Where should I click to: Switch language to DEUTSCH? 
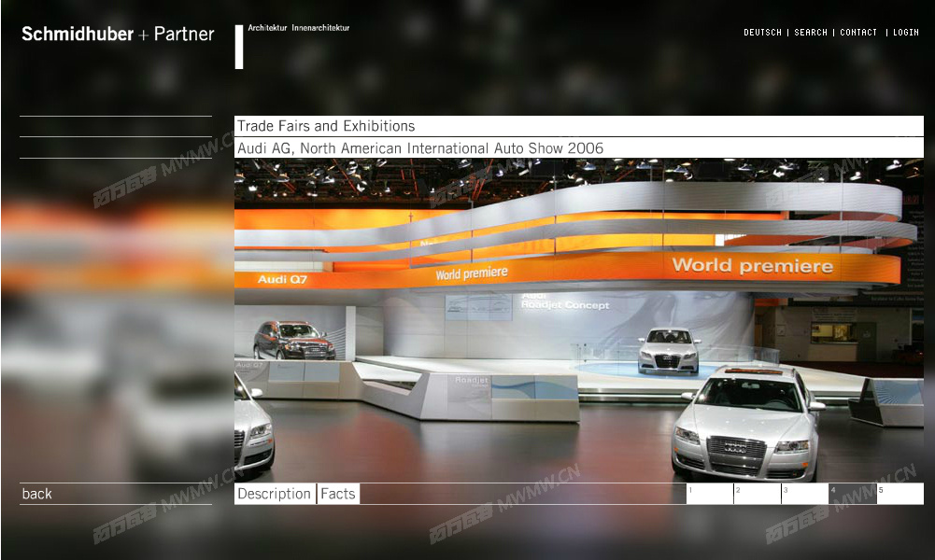762,32
